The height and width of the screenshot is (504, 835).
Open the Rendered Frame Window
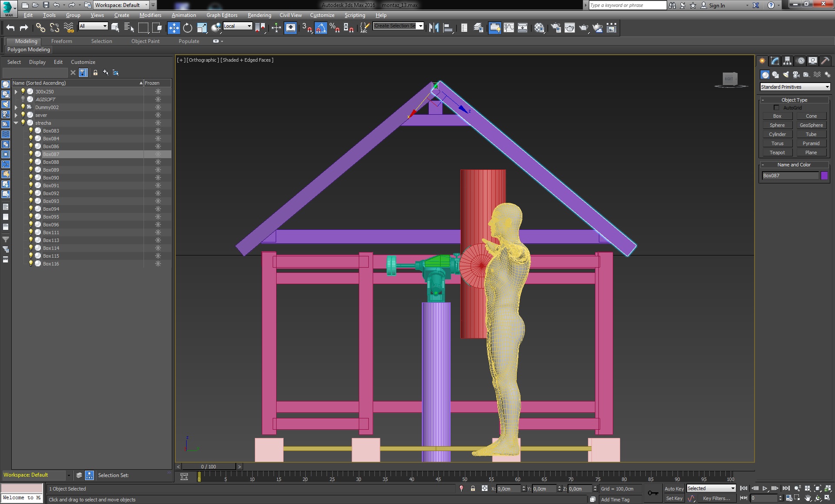[x=569, y=28]
